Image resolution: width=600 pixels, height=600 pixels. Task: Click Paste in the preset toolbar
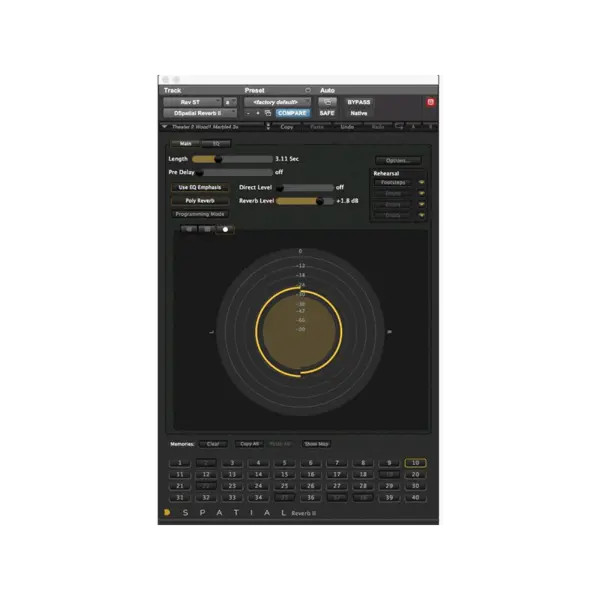click(x=317, y=127)
